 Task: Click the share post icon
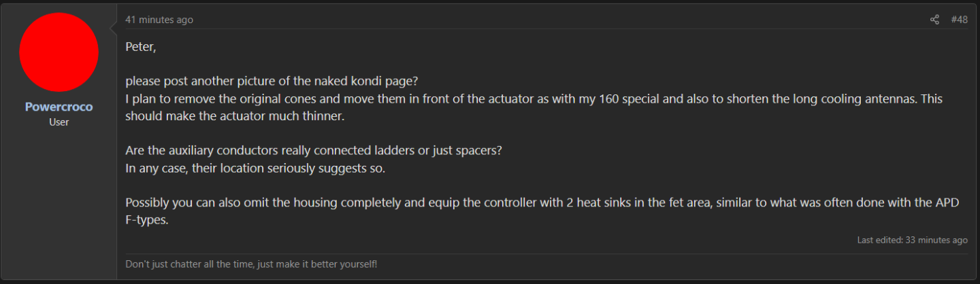[934, 20]
